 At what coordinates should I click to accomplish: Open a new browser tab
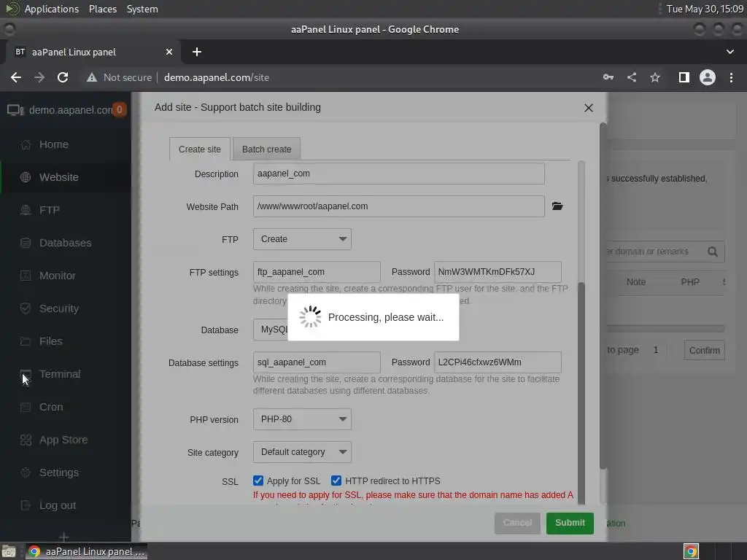pyautogui.click(x=197, y=52)
